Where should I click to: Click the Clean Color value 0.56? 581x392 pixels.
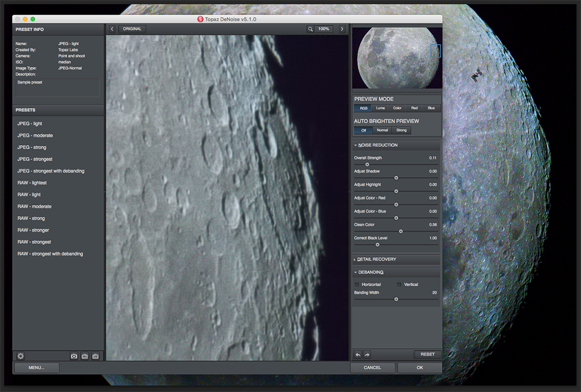(x=433, y=225)
